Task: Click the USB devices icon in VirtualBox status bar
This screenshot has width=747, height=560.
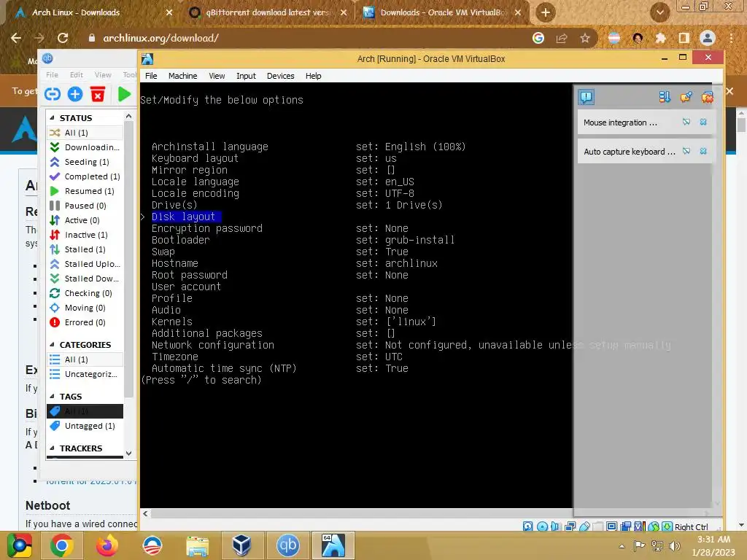Action: [x=584, y=526]
